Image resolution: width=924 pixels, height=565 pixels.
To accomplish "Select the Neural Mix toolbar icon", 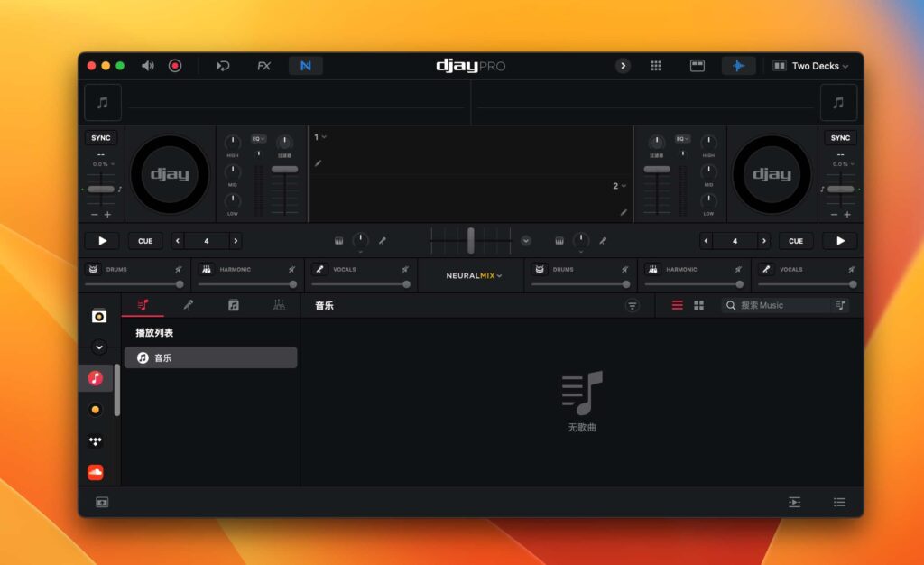I will click(306, 65).
